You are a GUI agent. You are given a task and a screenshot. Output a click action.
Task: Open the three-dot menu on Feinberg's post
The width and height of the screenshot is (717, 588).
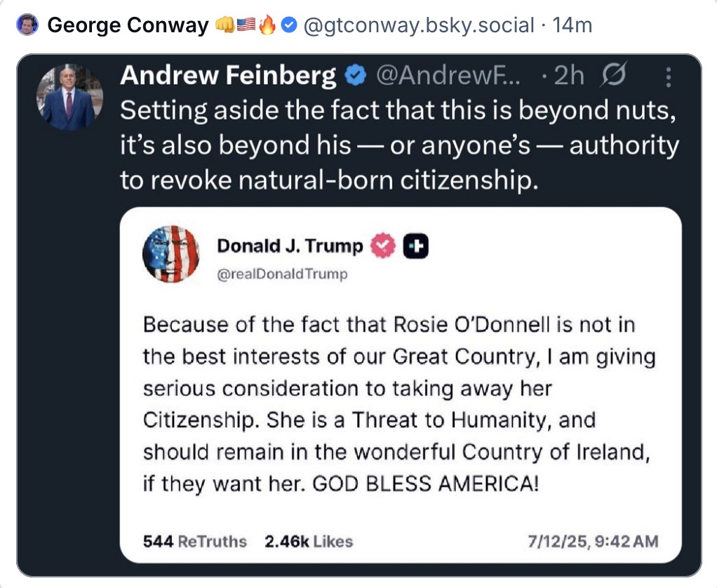tap(669, 76)
